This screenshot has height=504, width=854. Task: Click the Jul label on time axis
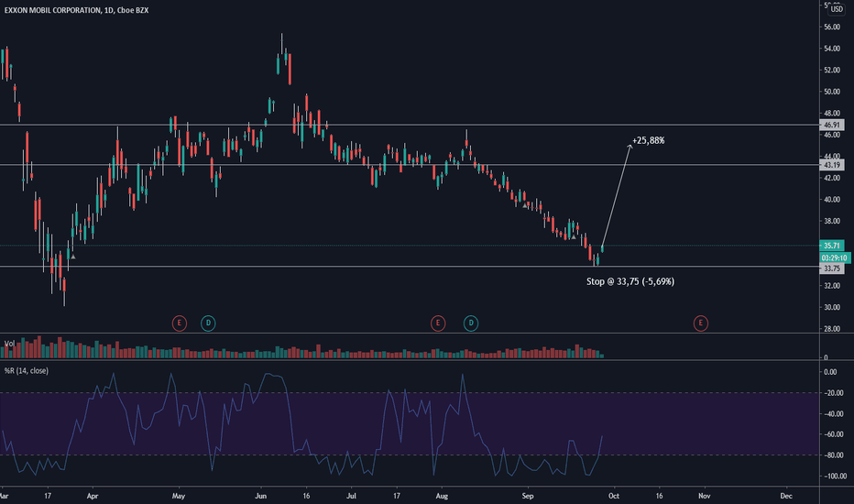tap(351, 496)
